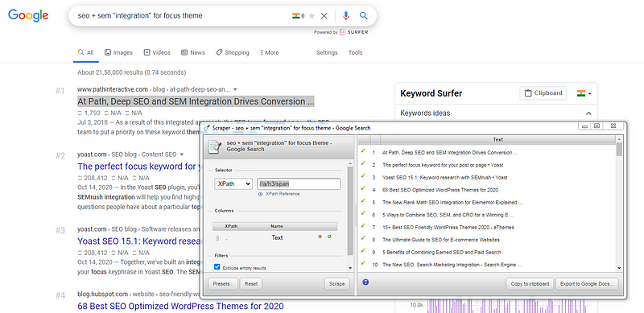Image resolution: width=644 pixels, height=313 pixels.
Task: Open the At Path, Deep SEO result link
Action: tap(196, 101)
